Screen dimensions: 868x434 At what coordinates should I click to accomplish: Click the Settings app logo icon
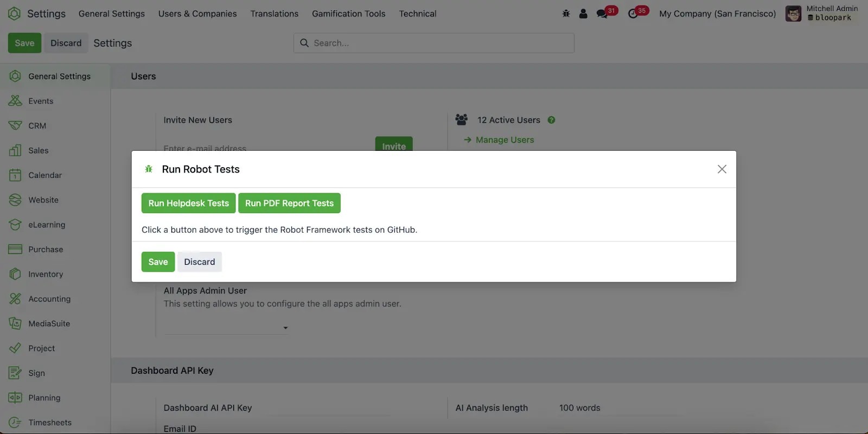(x=15, y=14)
